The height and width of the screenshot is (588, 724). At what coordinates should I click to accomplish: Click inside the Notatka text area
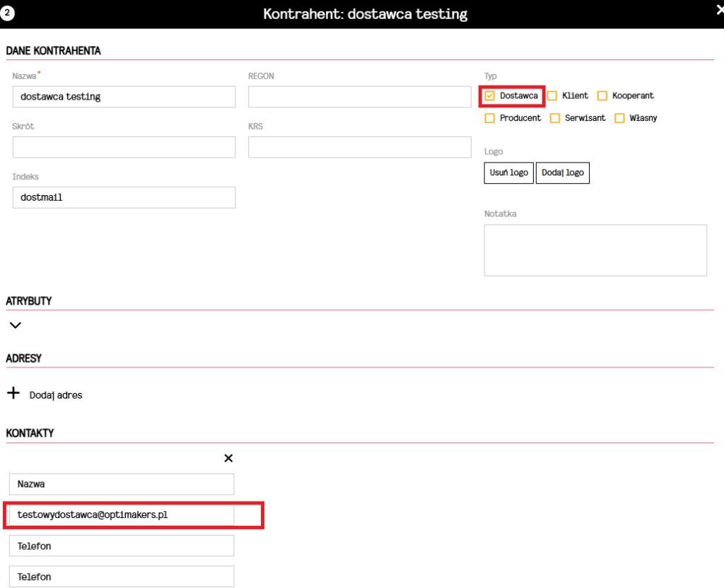point(595,250)
